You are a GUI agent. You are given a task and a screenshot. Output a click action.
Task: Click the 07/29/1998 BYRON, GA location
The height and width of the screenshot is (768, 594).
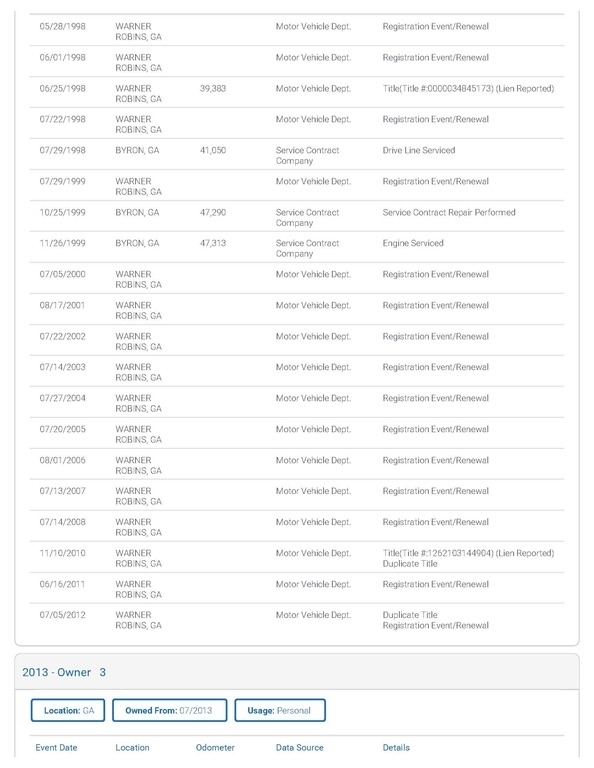(x=137, y=150)
